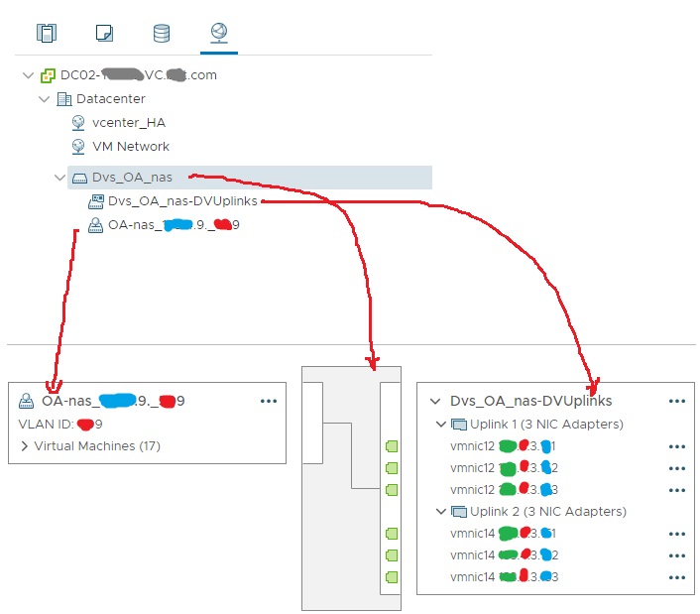The image size is (700, 614).
Task: Expand Virtual Machines (17) list
Action: [x=25, y=446]
